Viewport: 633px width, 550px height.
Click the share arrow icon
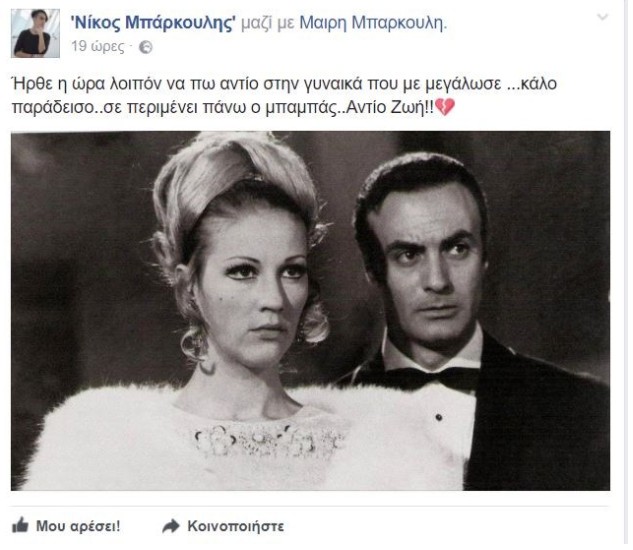(170, 526)
